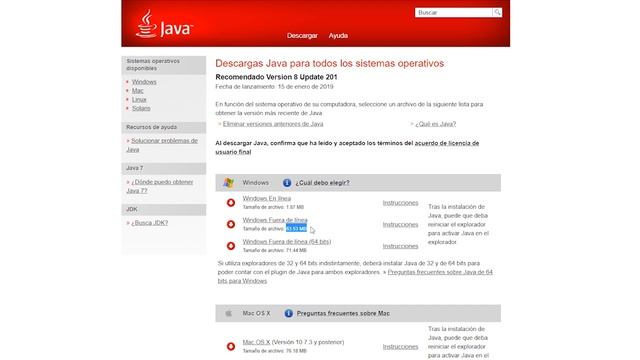Screen dimensions: 640x360
Task: Click the download icon for Mac OS X
Action: click(231, 346)
